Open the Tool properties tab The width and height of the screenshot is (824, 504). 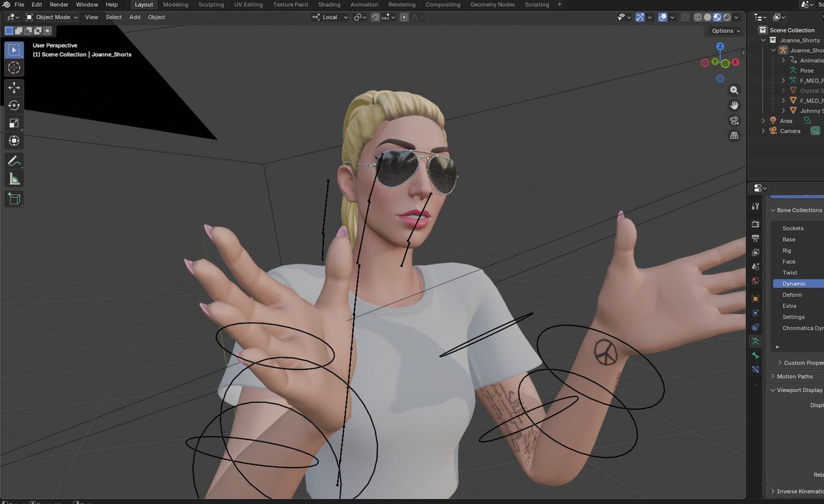click(755, 206)
